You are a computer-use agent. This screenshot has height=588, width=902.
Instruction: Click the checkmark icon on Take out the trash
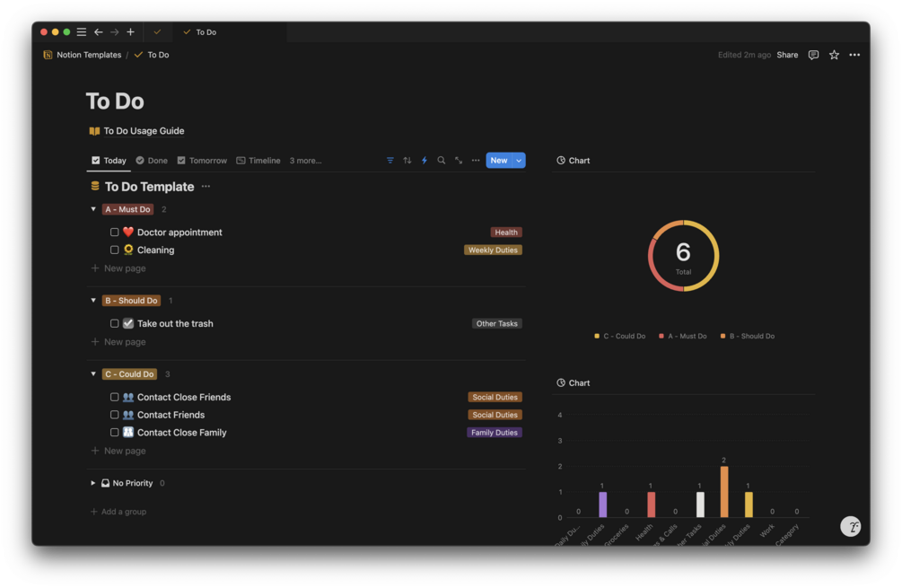[x=128, y=323]
